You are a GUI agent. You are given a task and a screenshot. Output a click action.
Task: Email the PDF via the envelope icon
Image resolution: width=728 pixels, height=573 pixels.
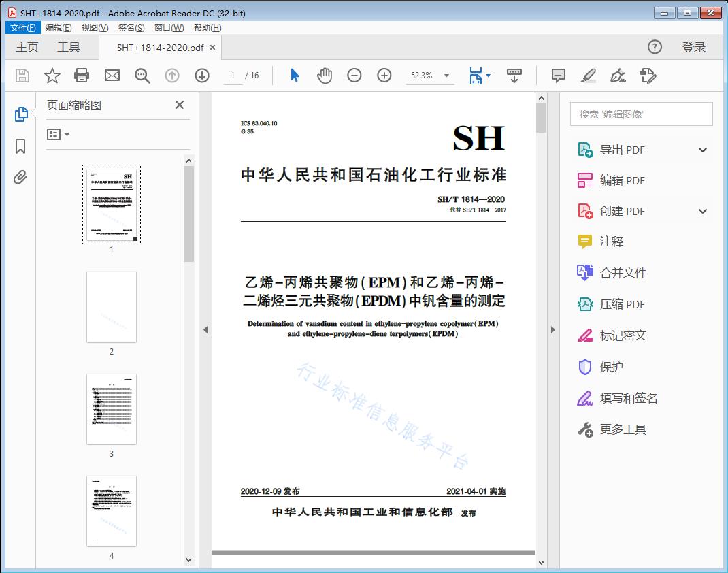pos(112,76)
